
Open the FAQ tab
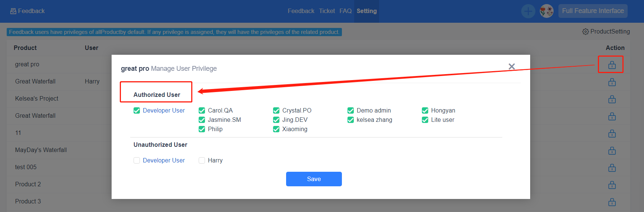click(x=345, y=11)
